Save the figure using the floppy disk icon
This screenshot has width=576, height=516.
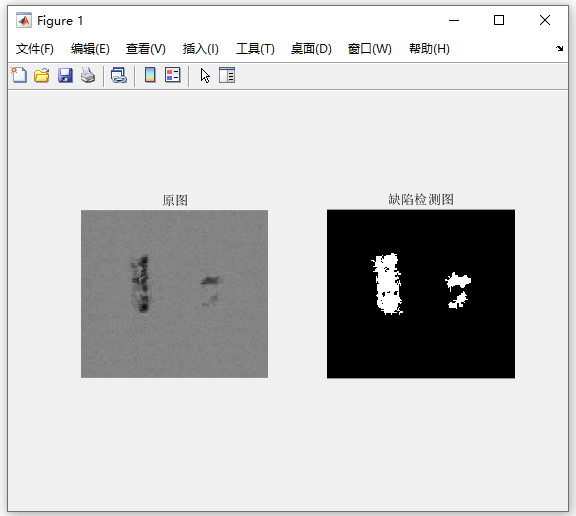coord(65,75)
